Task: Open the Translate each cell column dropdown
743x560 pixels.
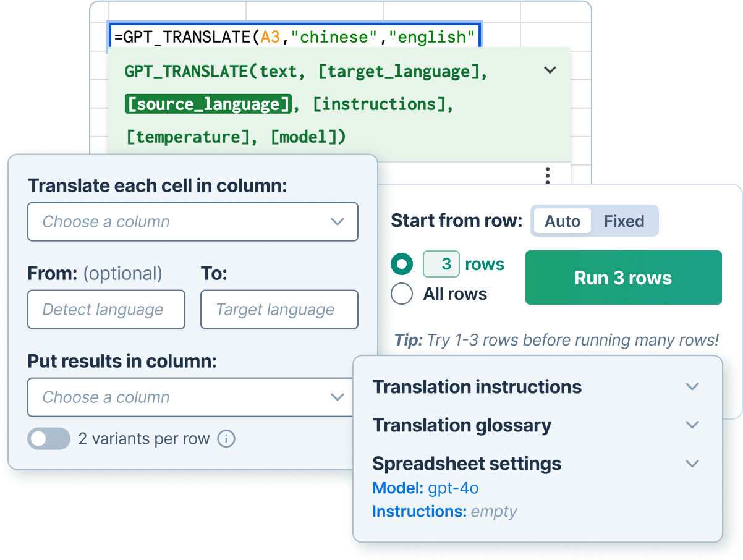Action: click(193, 222)
